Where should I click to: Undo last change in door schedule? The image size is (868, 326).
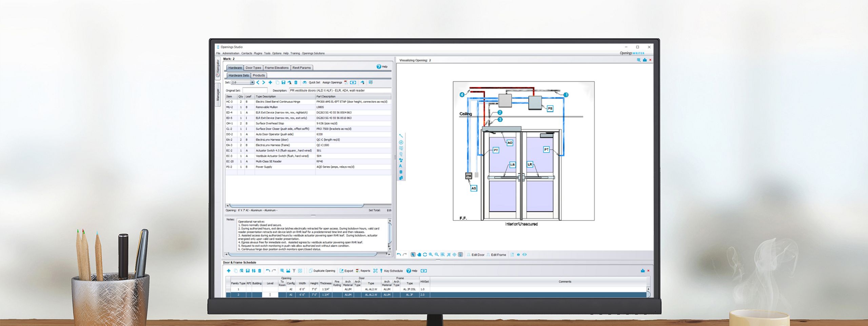click(x=268, y=271)
